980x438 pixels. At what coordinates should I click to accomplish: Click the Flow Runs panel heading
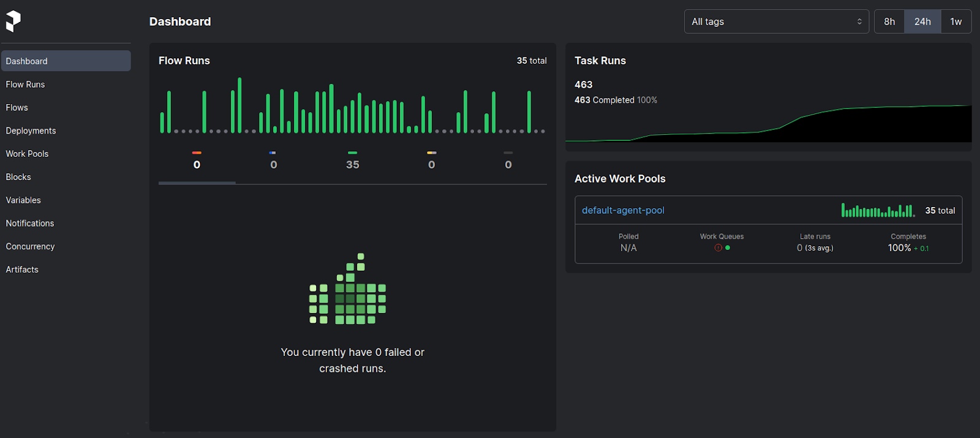pyautogui.click(x=184, y=61)
